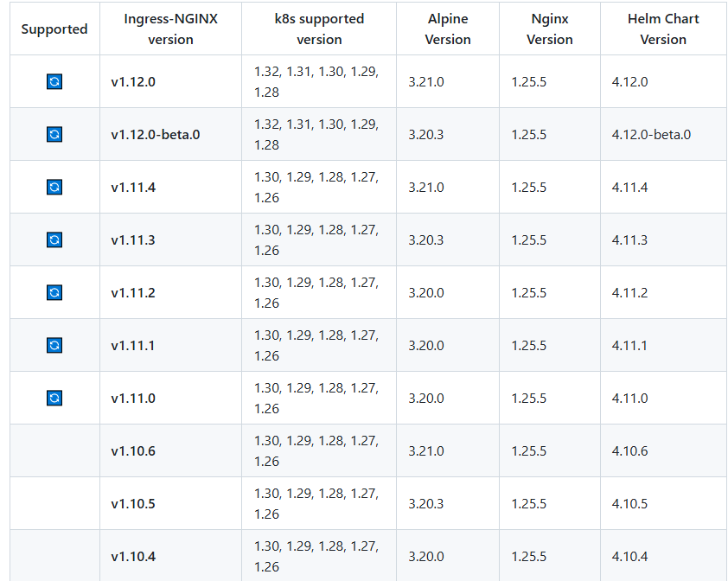This screenshot has height=581, width=728.
Task: Click the supported icon for v1.12.0-beta.0
Action: click(x=54, y=135)
